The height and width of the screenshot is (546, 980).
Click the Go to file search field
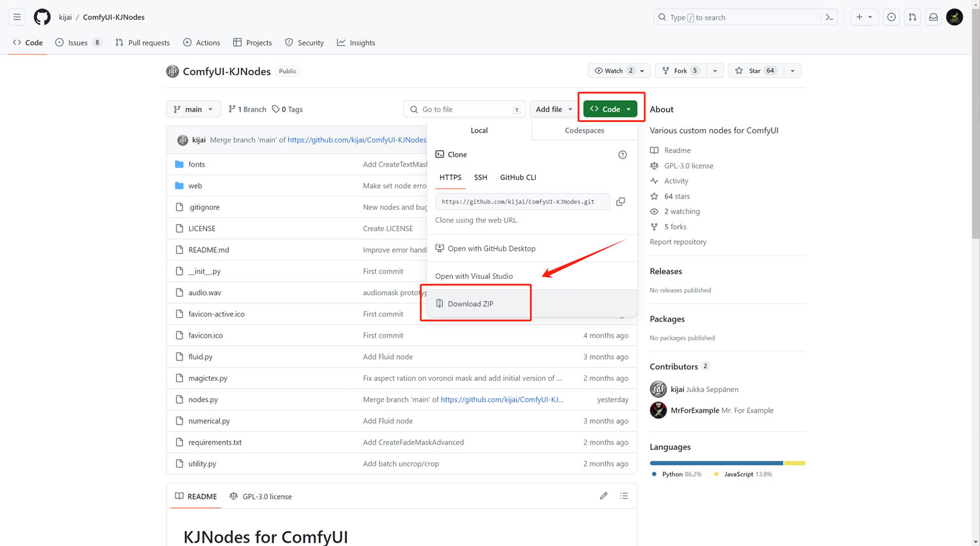(465, 109)
